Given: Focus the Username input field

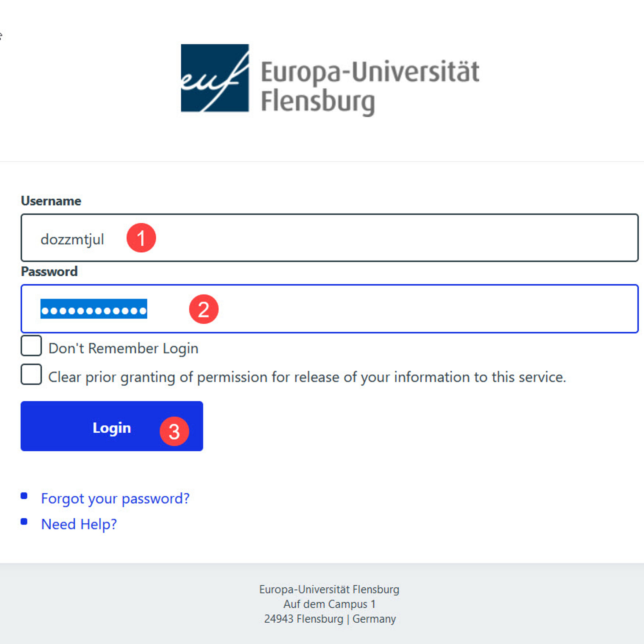Looking at the screenshot, I should 367,238.
